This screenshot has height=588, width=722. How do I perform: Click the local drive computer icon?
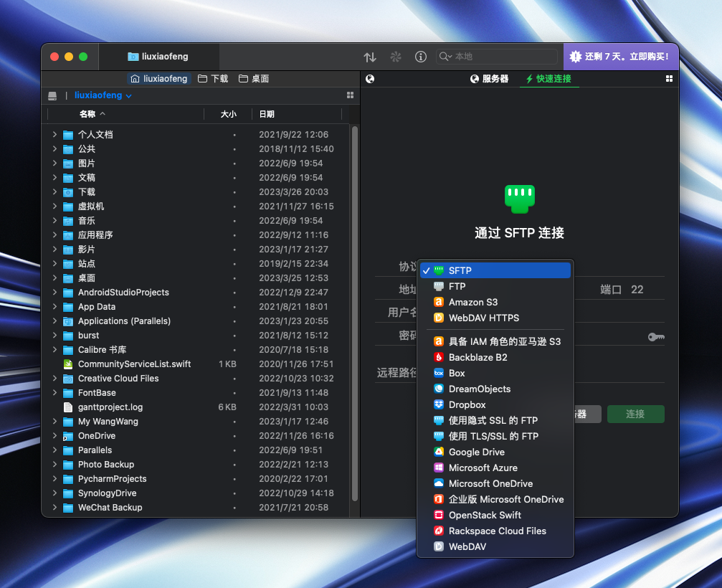coord(52,95)
